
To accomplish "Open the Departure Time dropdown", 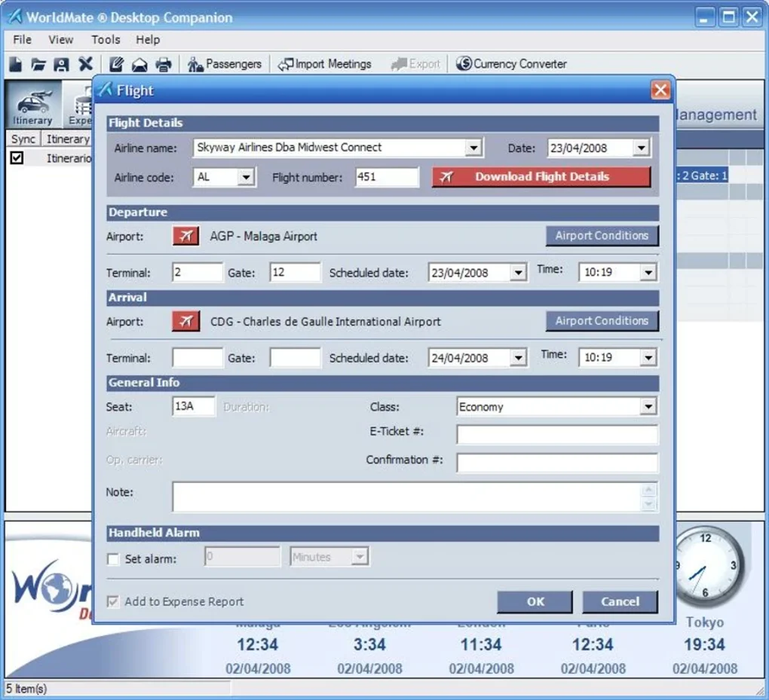I will (x=648, y=272).
